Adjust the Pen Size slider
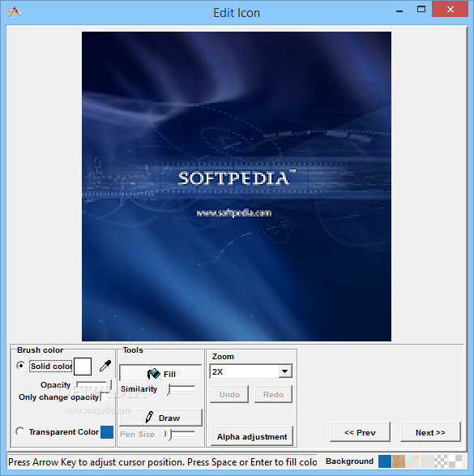Screen dimensions: 474x476 [180, 435]
